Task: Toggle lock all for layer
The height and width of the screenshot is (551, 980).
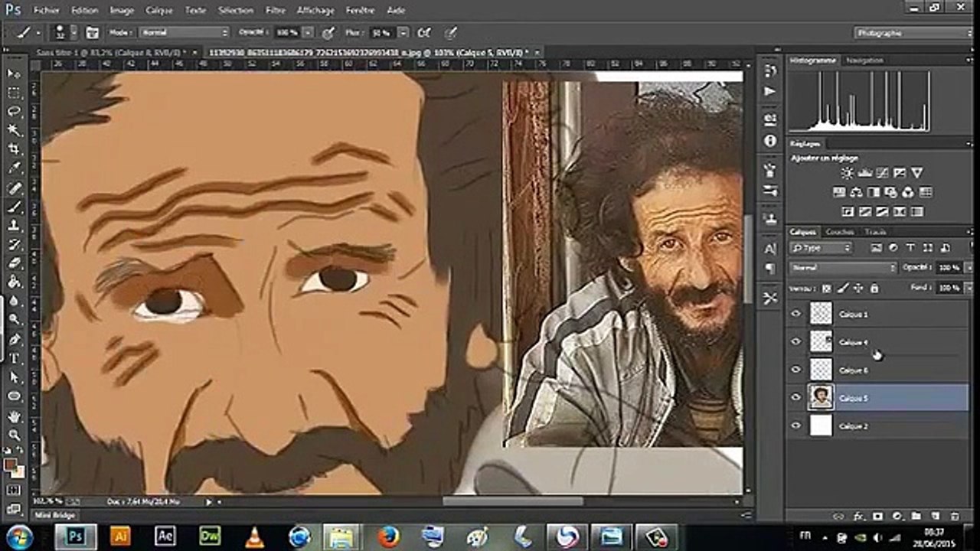Action: [x=874, y=289]
